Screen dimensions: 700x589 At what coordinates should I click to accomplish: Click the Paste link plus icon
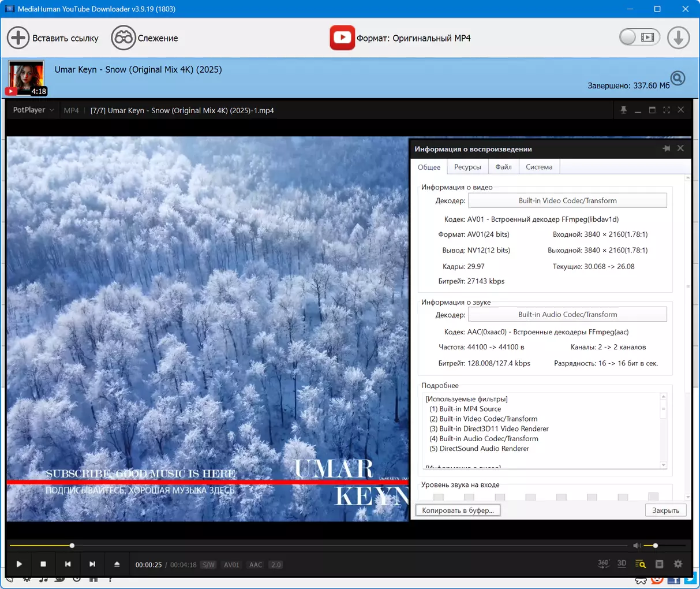[18, 38]
